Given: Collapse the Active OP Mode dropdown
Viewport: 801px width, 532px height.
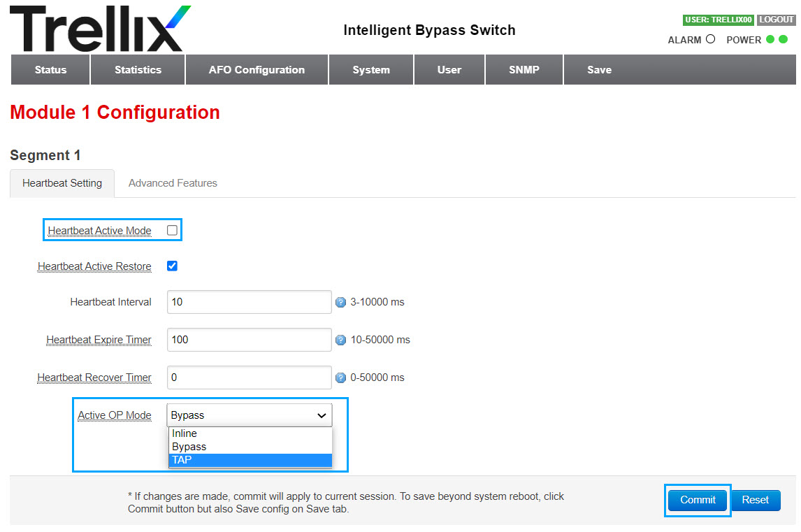Looking at the screenshot, I should [x=250, y=415].
